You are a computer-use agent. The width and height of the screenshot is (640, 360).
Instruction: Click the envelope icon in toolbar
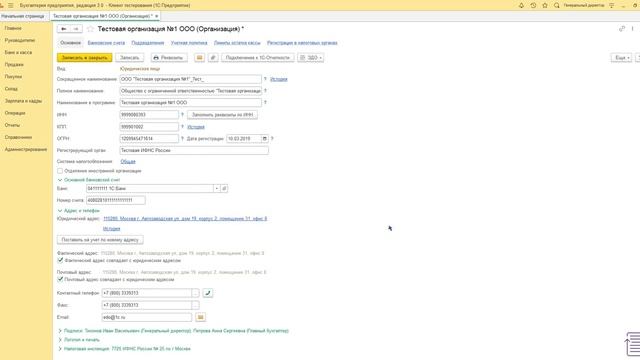[x=199, y=58]
